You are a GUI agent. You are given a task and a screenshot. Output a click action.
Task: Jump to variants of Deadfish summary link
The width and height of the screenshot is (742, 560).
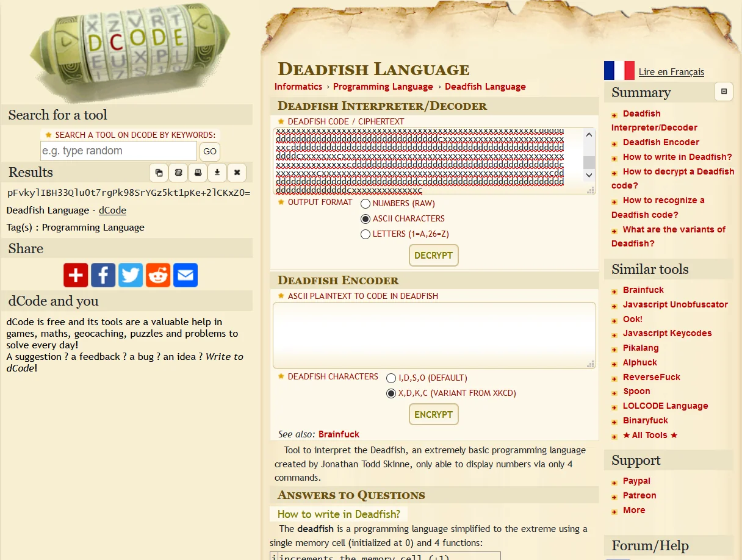668,237
